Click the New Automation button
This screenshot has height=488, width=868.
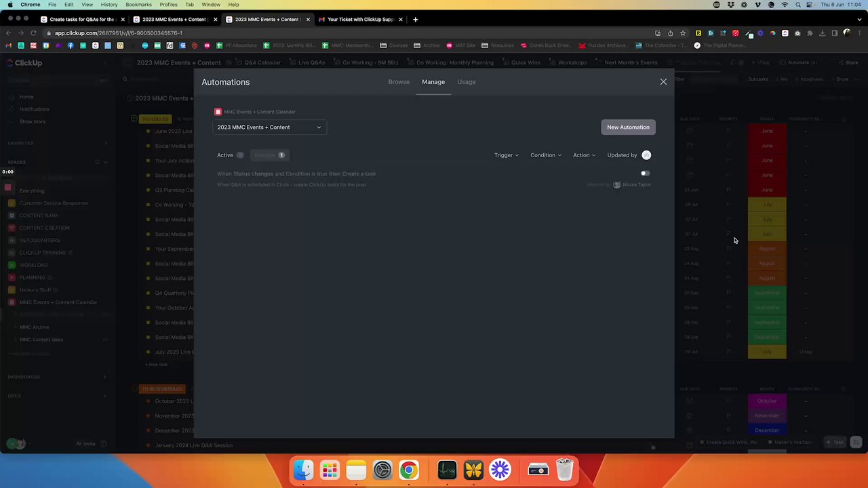628,127
